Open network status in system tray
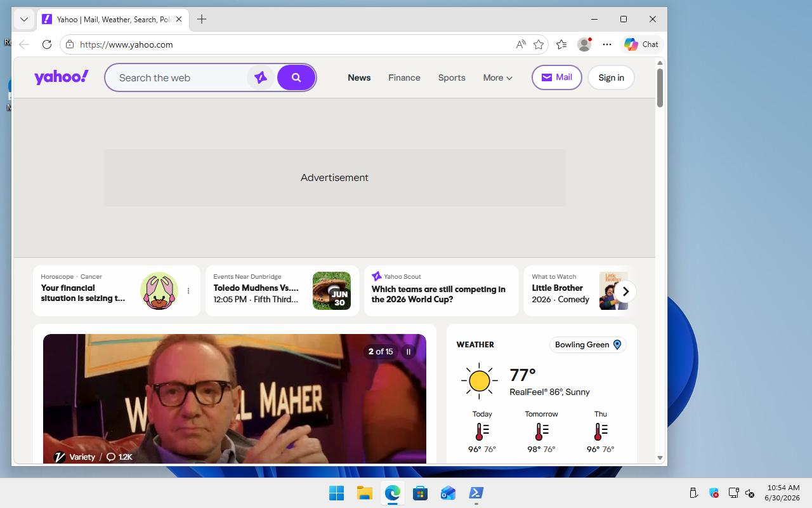Viewport: 812px width, 508px height. click(x=733, y=493)
